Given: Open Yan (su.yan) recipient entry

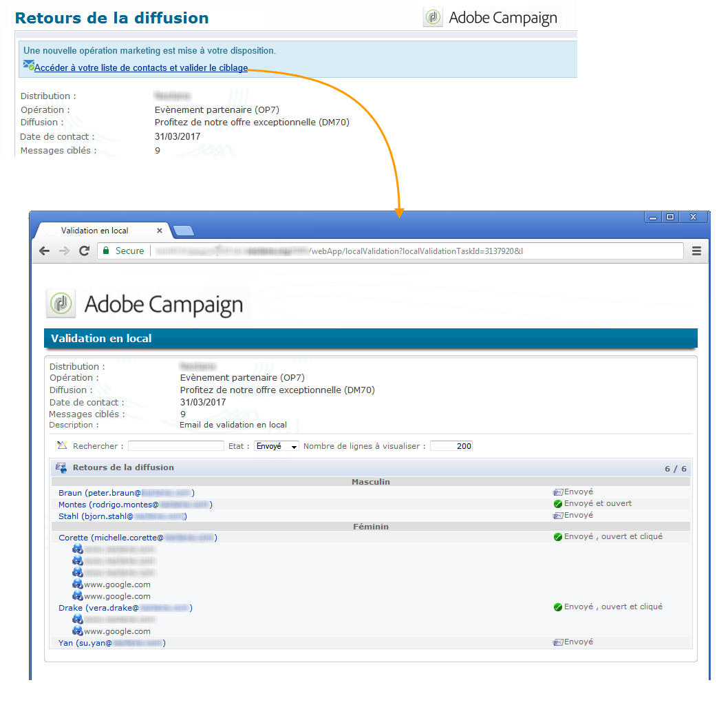Looking at the screenshot, I should 112,643.
